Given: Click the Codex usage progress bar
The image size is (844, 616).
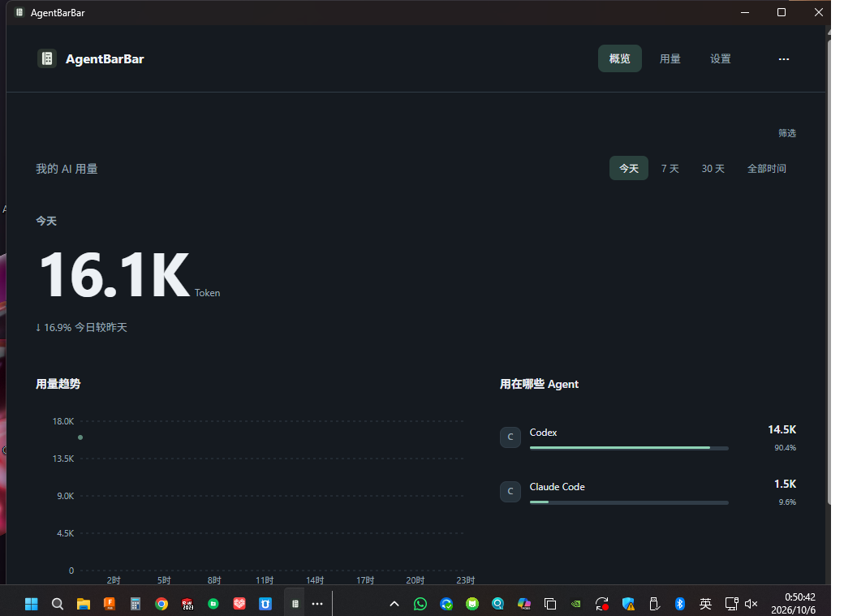Looking at the screenshot, I should (629, 448).
